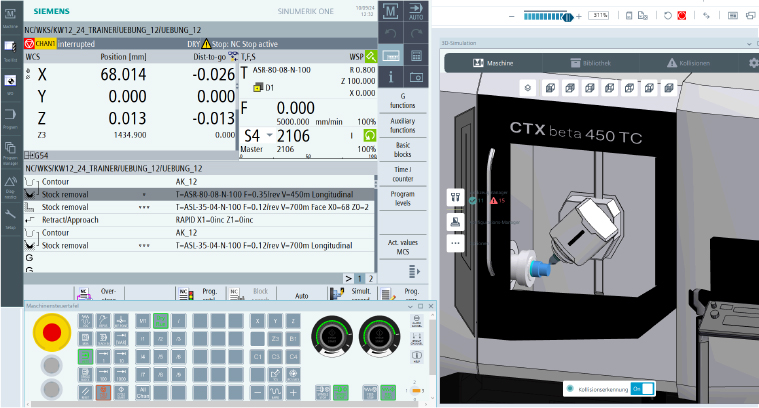
Task: Click the red record icon in top toolbar
Action: (x=681, y=16)
